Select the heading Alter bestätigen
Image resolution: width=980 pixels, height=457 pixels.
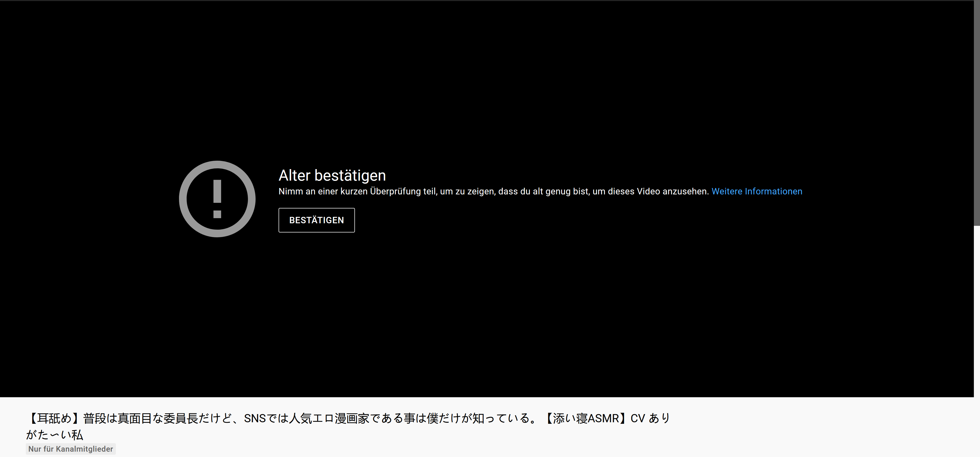[x=332, y=175]
